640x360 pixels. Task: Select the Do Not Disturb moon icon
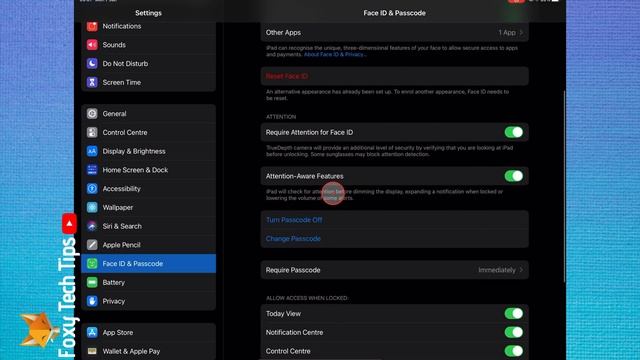(92, 64)
